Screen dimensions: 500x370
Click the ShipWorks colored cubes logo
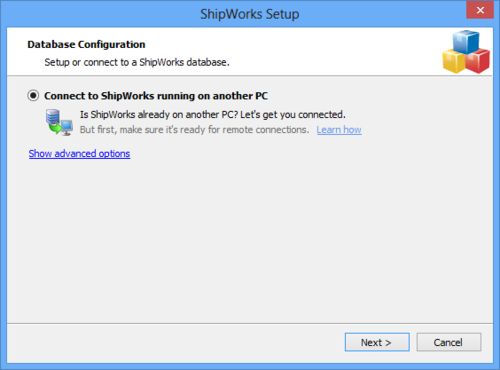pos(466,52)
